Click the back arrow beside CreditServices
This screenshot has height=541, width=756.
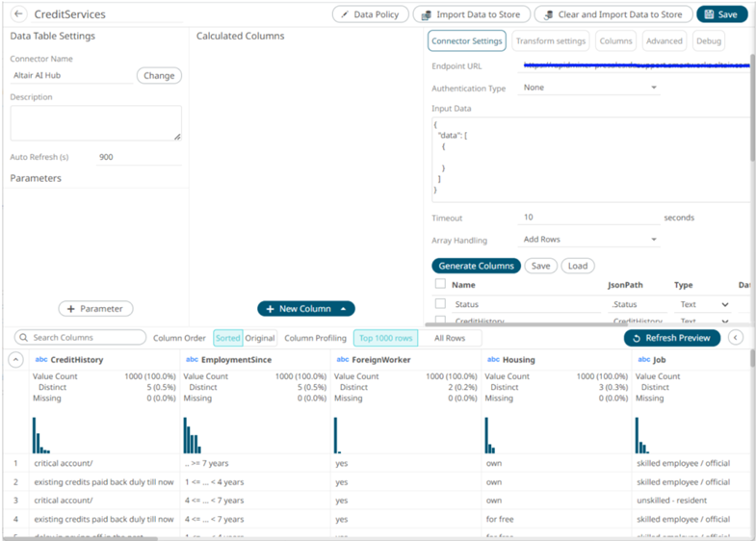18,14
